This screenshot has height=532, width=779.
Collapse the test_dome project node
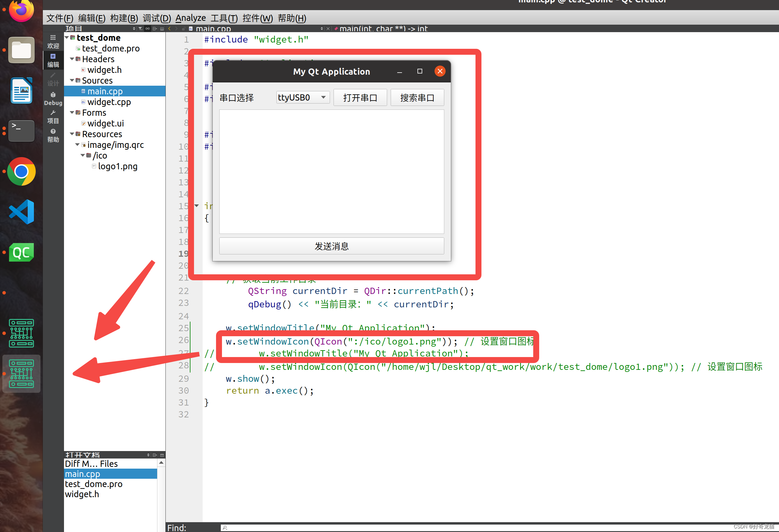67,37
